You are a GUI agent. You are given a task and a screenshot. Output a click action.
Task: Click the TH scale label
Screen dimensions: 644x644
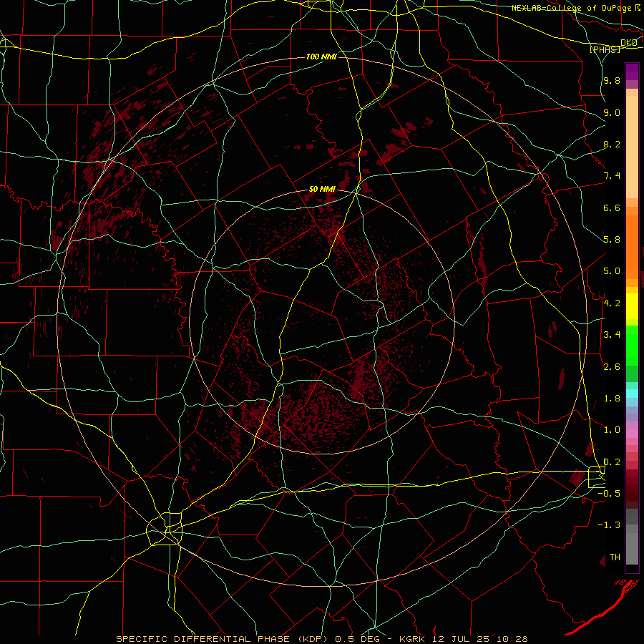(x=615, y=557)
